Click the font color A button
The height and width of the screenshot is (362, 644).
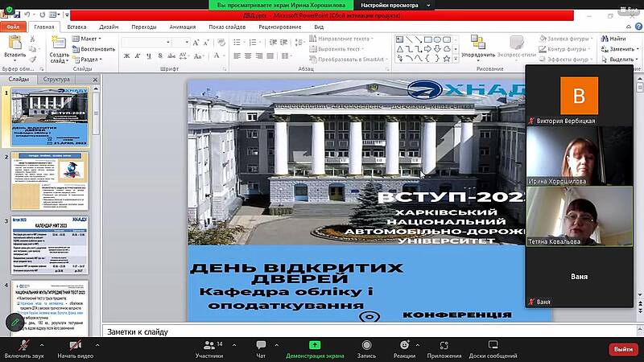pos(217,56)
